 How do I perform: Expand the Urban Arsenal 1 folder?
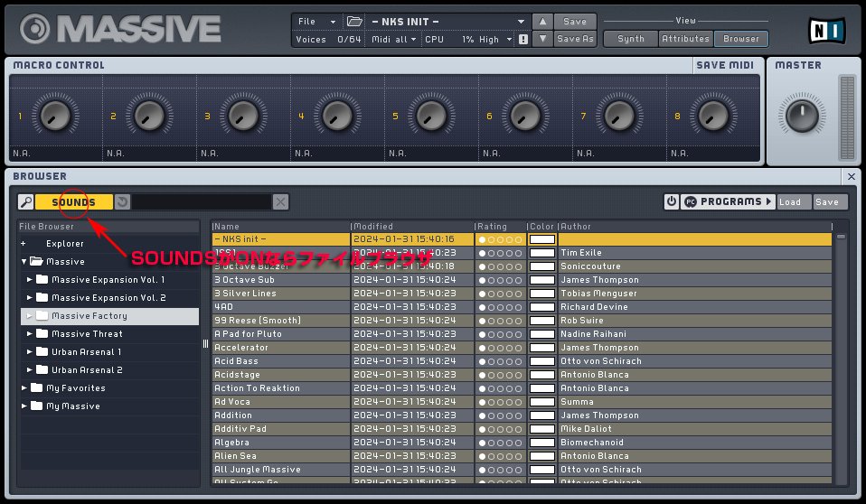(x=30, y=351)
